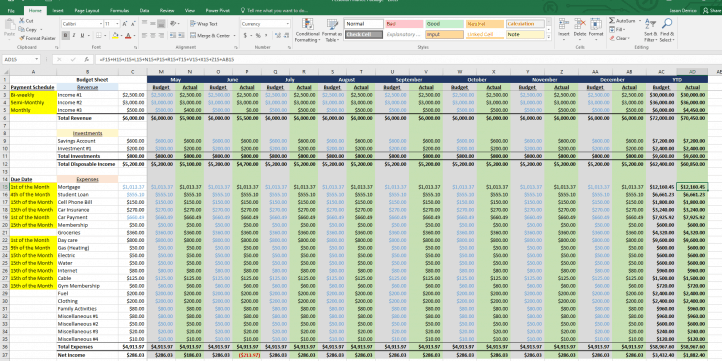Click the Share button
Viewport: 722px width, 361px height.
[711, 10]
